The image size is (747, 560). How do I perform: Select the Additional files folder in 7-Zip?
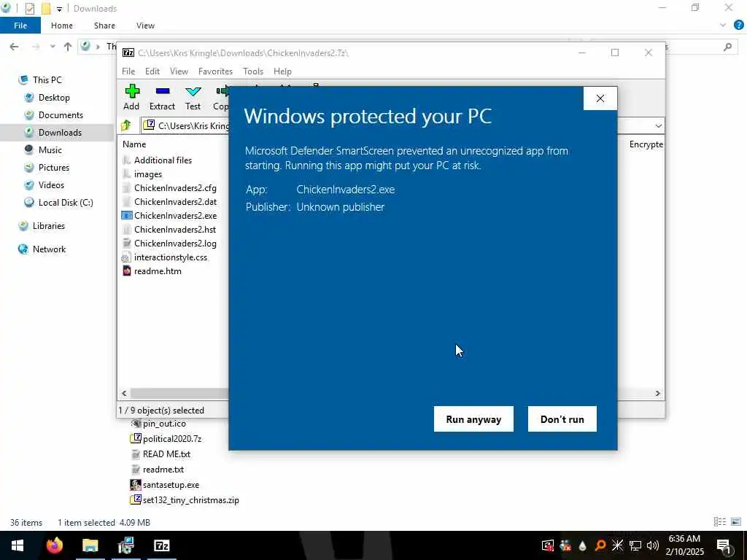click(x=163, y=160)
